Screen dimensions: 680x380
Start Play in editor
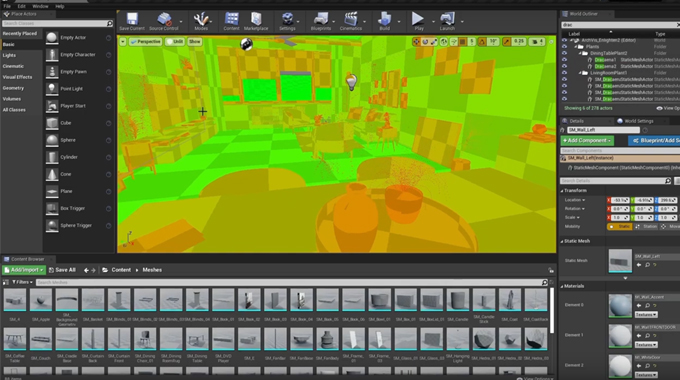418,21
